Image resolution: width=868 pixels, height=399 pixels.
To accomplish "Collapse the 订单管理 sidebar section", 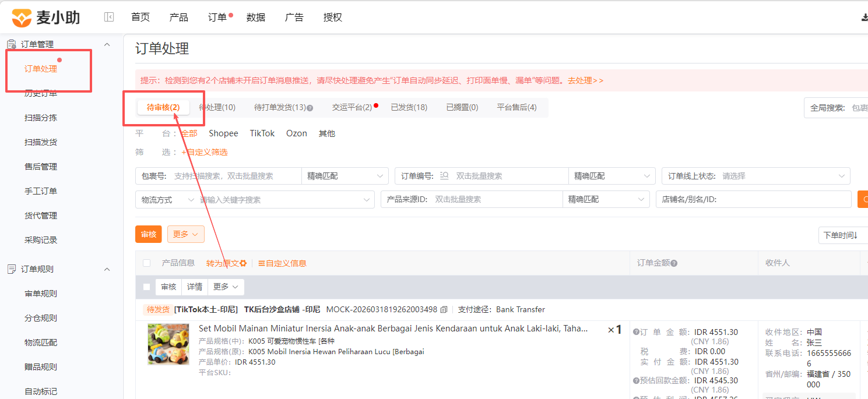I will 107,44.
